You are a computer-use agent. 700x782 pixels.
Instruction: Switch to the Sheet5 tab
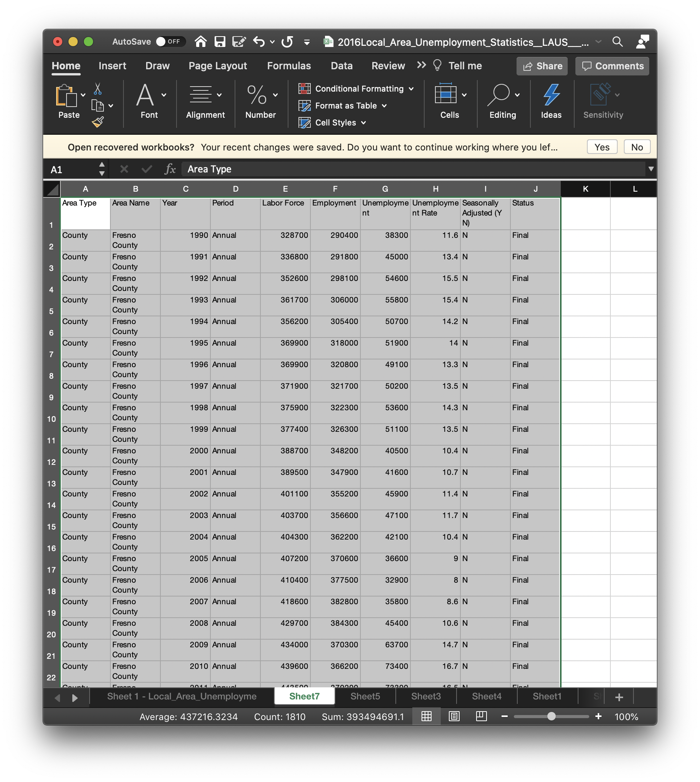coord(365,696)
